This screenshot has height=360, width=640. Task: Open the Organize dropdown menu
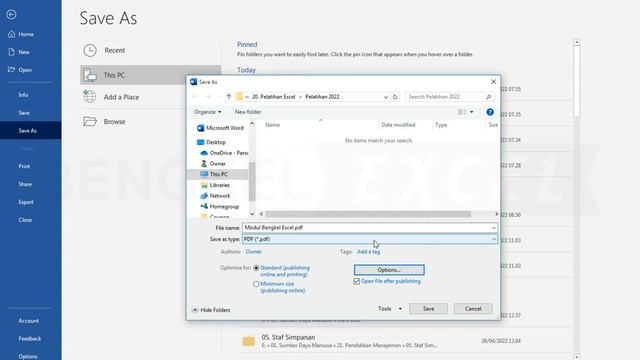208,112
